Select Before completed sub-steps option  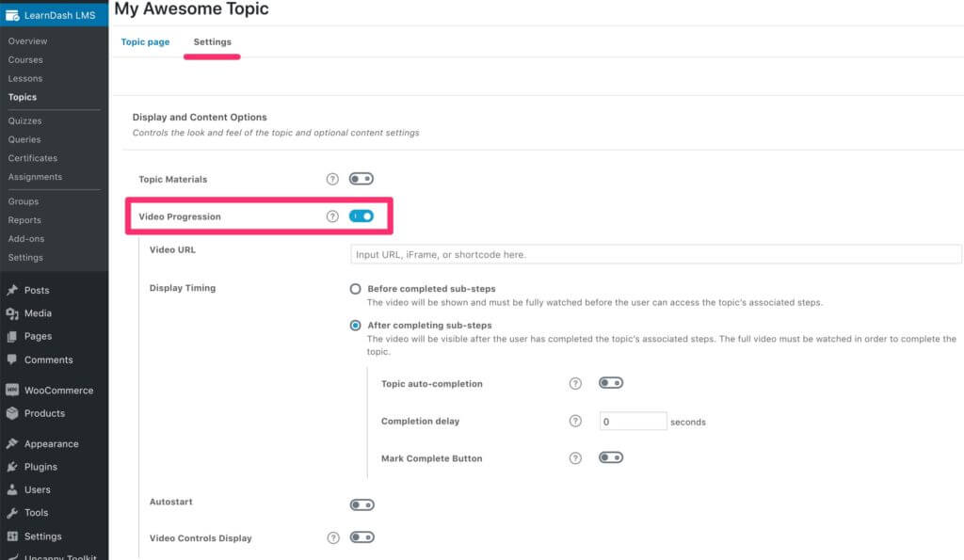pyautogui.click(x=355, y=289)
